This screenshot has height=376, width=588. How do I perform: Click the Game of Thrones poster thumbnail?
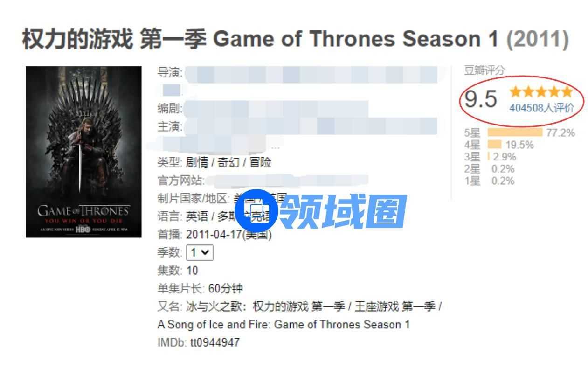pos(83,152)
